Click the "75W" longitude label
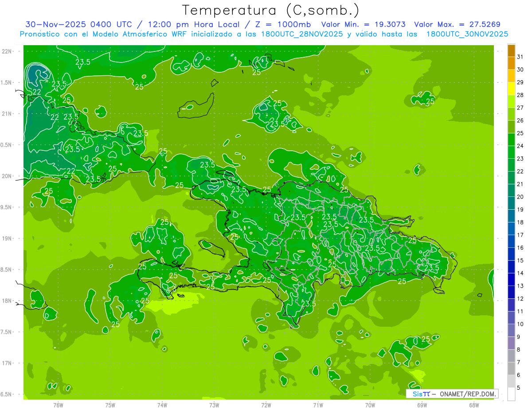This screenshot has height=411, width=532. (x=110, y=405)
